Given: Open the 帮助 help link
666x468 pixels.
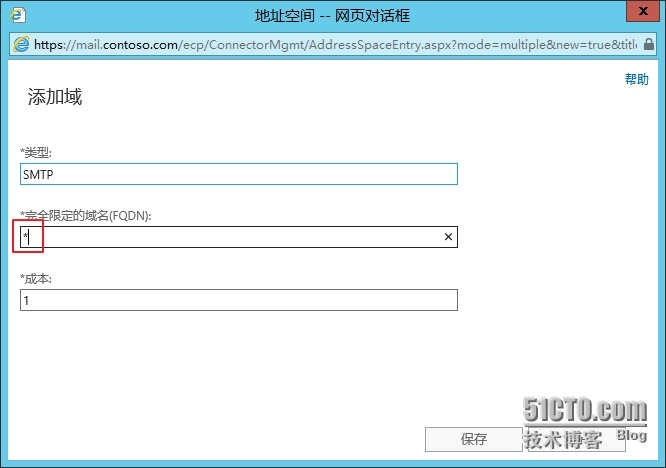Looking at the screenshot, I should [x=636, y=79].
